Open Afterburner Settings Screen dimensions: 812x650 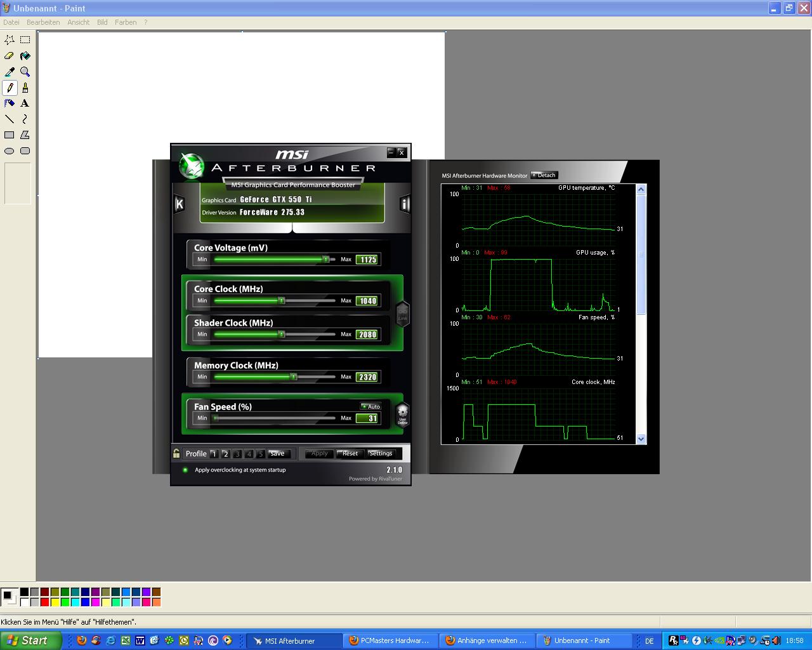tap(381, 453)
